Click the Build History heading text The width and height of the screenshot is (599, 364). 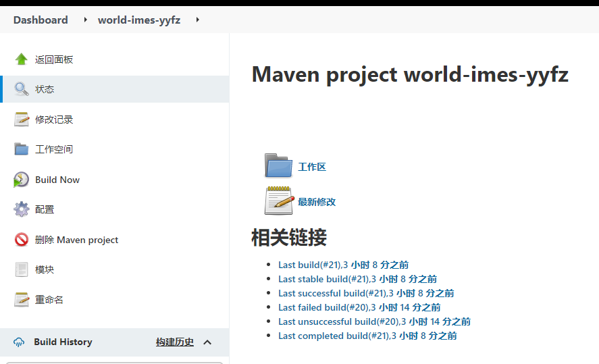[x=63, y=342]
